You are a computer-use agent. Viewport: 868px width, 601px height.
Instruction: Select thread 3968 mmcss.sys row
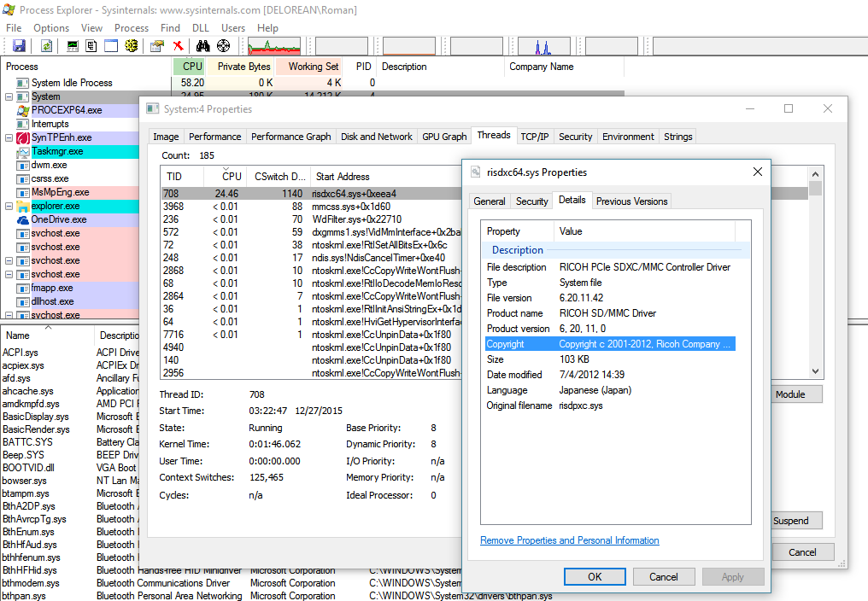pyautogui.click(x=311, y=207)
